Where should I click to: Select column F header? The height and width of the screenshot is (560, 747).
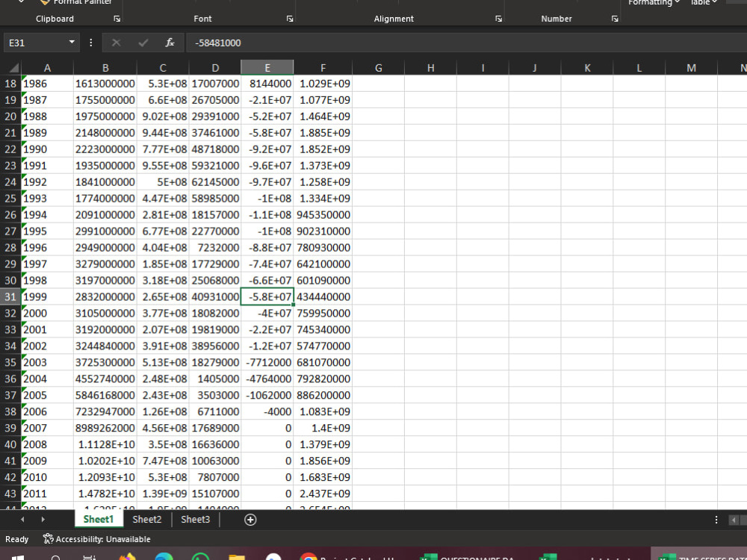[x=323, y=68]
